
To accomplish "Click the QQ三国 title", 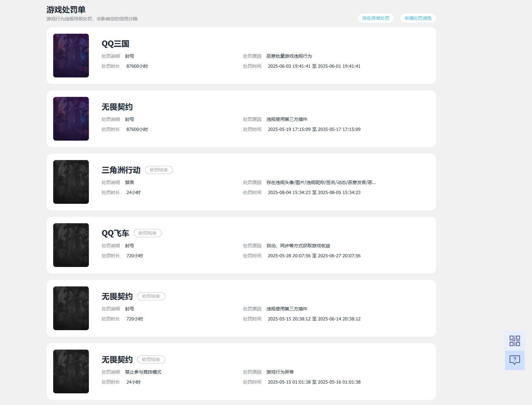I will click(x=115, y=44).
